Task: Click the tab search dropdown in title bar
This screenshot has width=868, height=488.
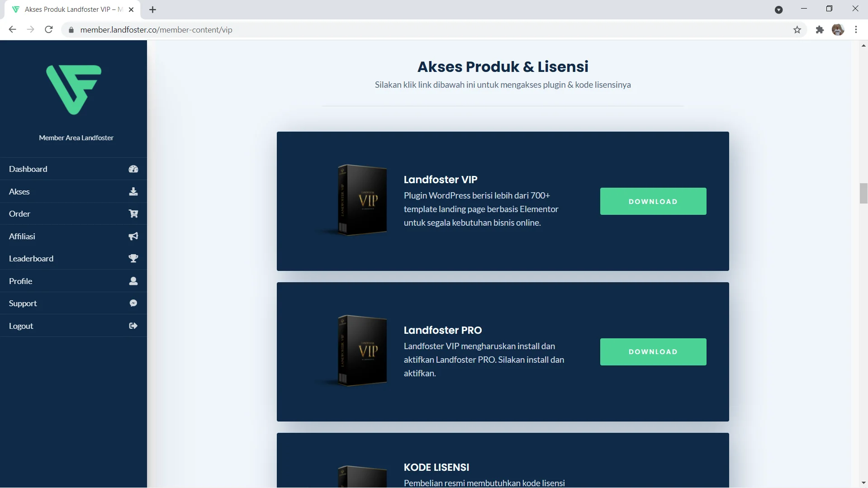Action: point(778,9)
